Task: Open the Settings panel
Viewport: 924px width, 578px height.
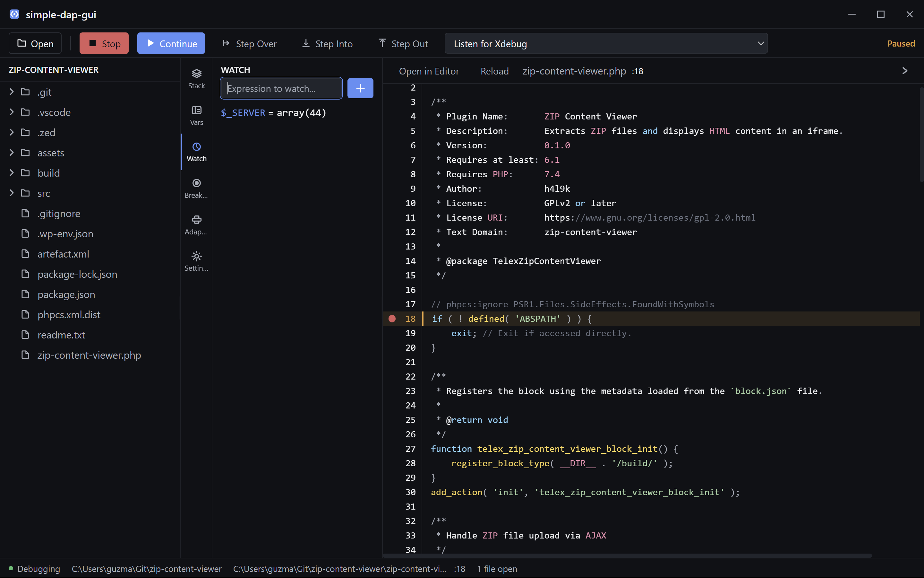Action: 196,261
